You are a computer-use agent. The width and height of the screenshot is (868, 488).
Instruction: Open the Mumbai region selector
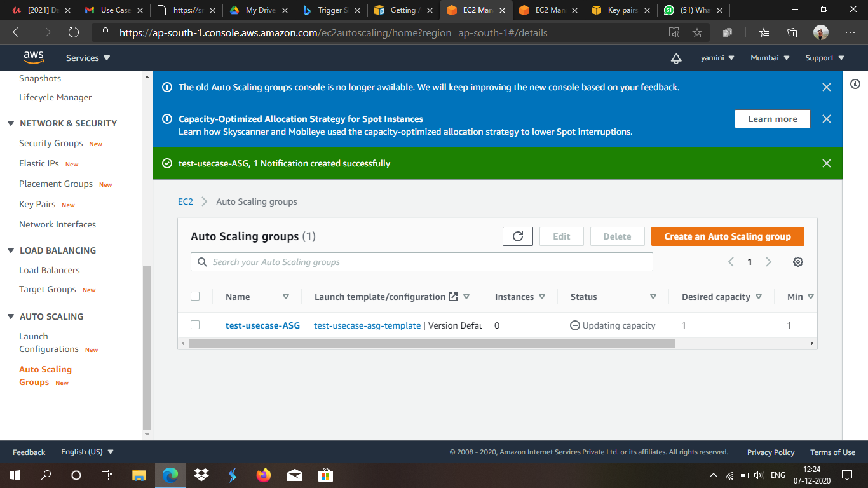tap(770, 58)
